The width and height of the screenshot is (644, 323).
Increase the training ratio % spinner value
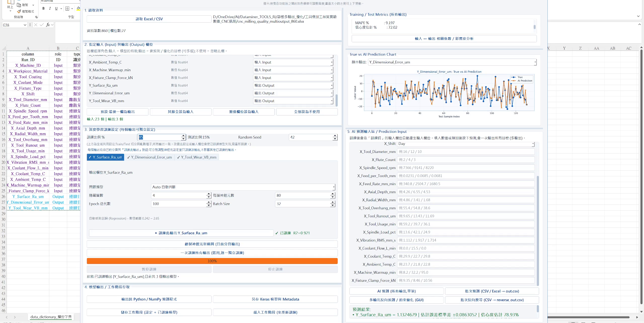[183, 136]
